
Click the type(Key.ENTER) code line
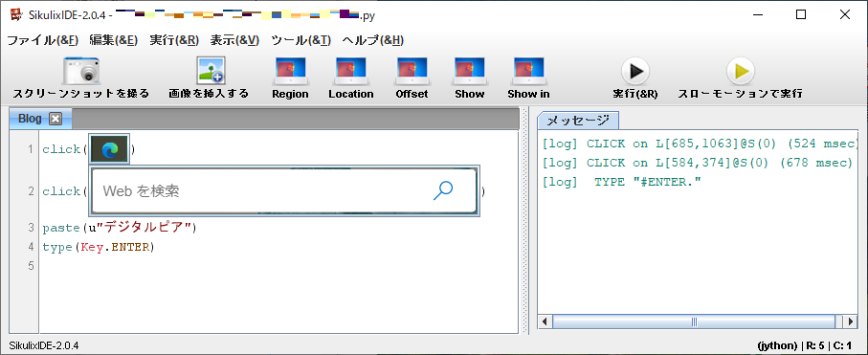coord(98,247)
